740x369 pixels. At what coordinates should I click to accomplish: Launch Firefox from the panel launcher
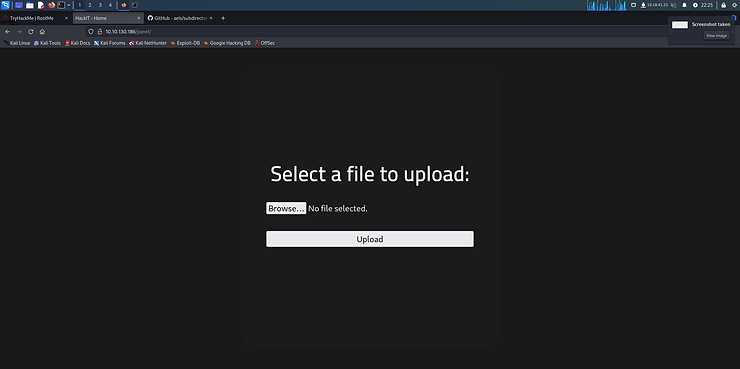point(51,5)
